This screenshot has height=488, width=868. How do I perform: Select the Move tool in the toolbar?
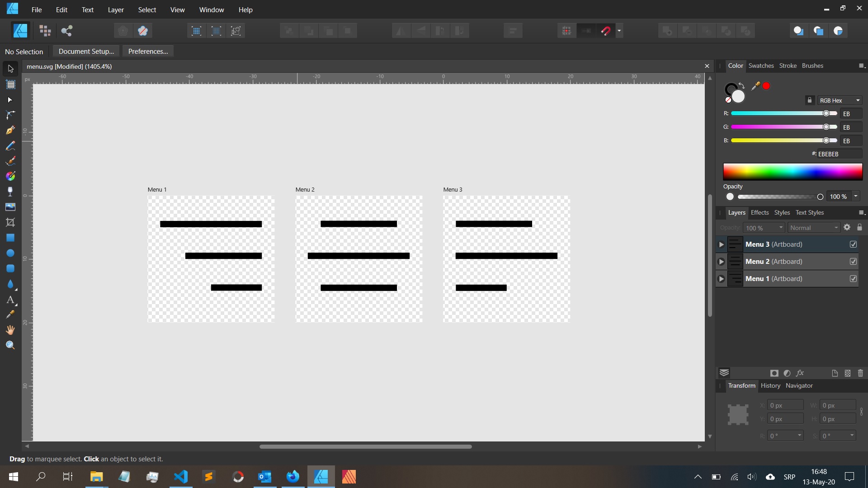click(x=10, y=69)
